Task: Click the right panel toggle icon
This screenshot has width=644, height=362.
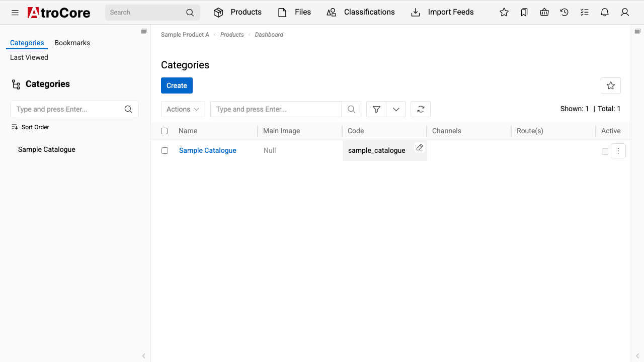Action: (637, 31)
